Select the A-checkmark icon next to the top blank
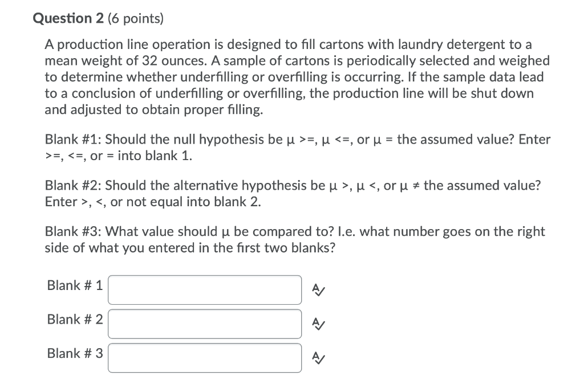584x392 pixels. coord(318,290)
